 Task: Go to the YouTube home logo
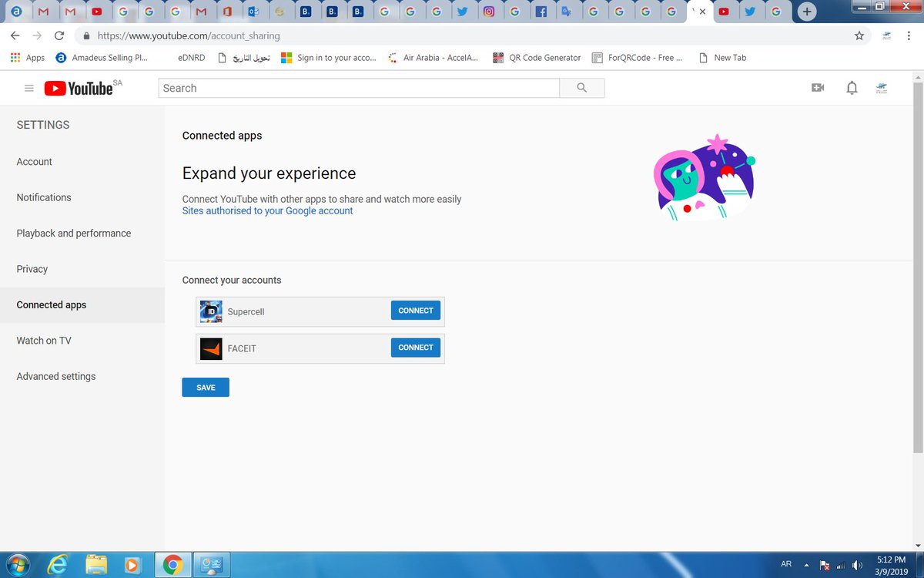point(79,88)
